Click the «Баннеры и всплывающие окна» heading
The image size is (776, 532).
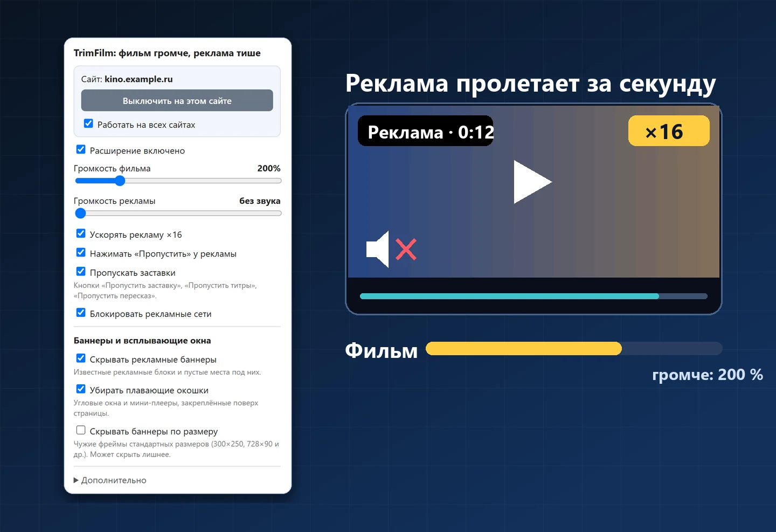tap(142, 341)
